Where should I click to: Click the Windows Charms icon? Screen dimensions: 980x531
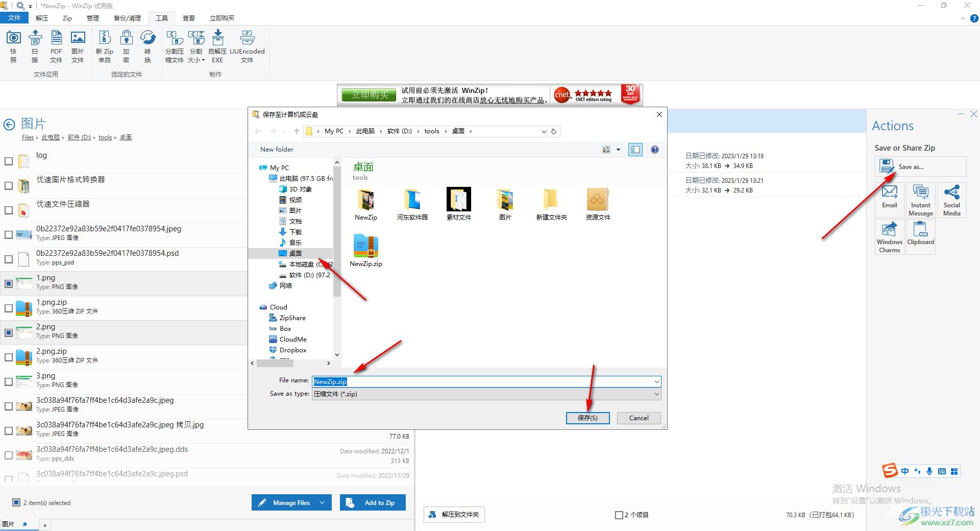click(x=890, y=237)
